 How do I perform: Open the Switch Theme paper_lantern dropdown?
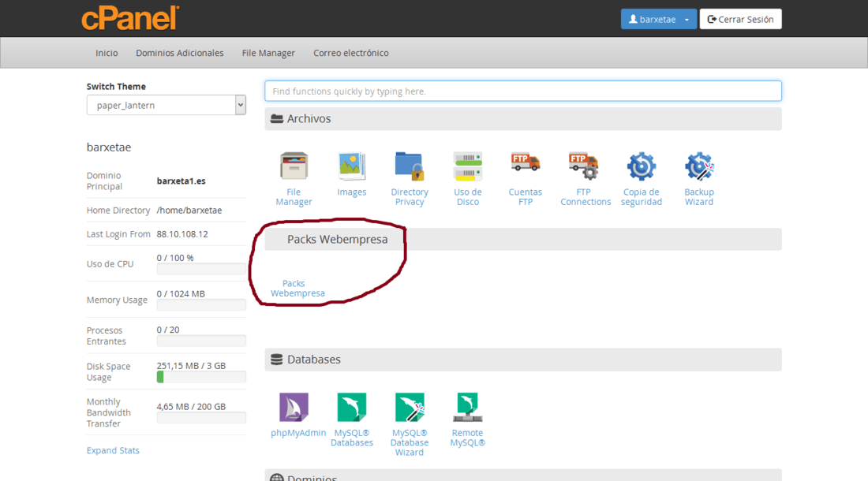click(166, 105)
